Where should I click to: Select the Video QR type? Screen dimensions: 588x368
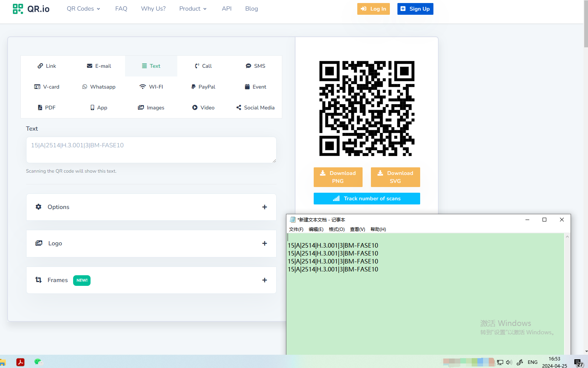tap(203, 108)
